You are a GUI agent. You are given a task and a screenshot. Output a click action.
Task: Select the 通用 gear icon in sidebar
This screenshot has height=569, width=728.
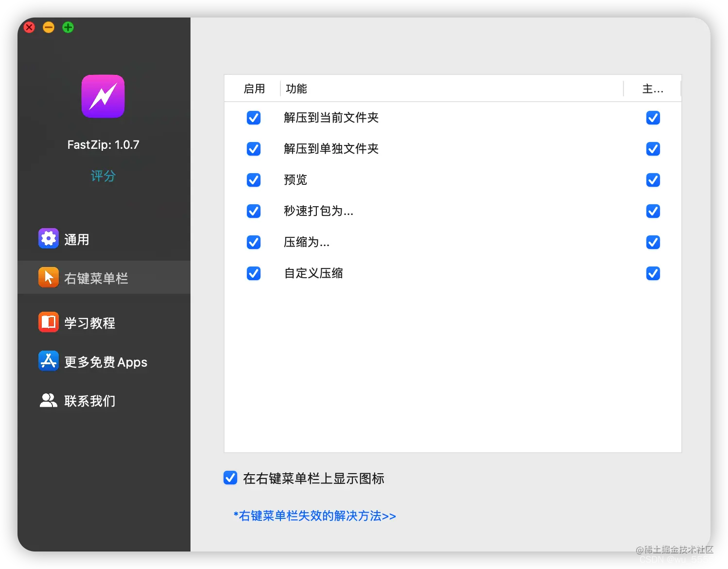point(48,238)
